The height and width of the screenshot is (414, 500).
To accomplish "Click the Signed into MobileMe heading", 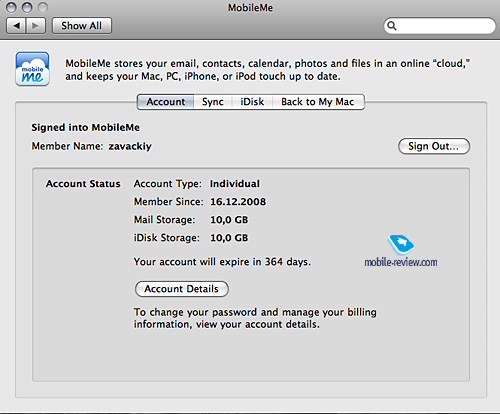I will 85,127.
